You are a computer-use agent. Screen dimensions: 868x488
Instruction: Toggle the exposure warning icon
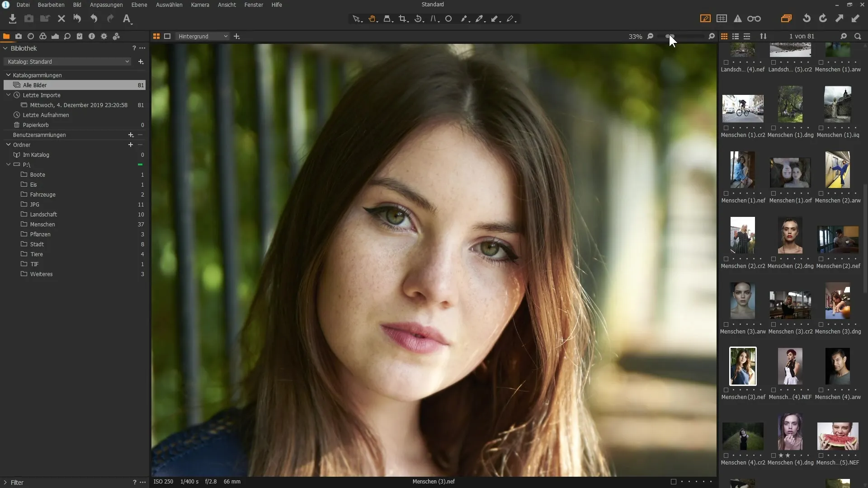pos(705,19)
